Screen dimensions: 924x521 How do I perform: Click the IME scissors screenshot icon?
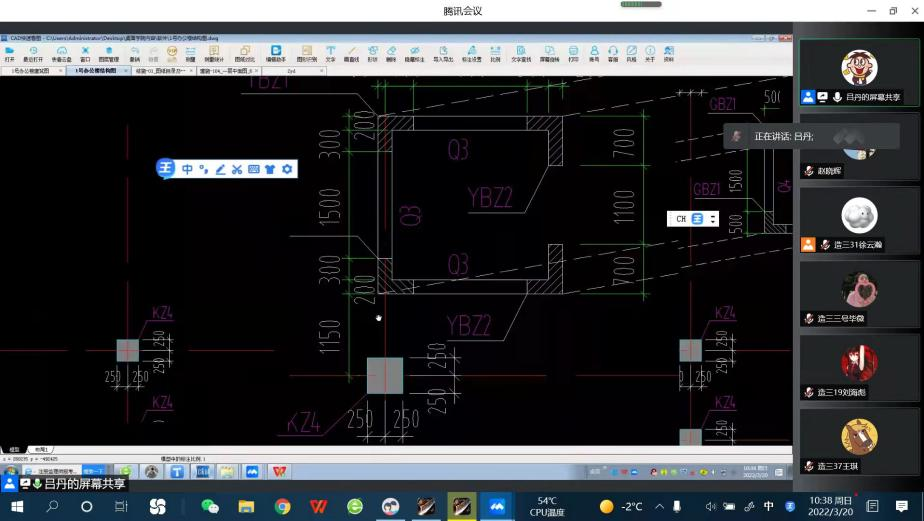point(237,169)
